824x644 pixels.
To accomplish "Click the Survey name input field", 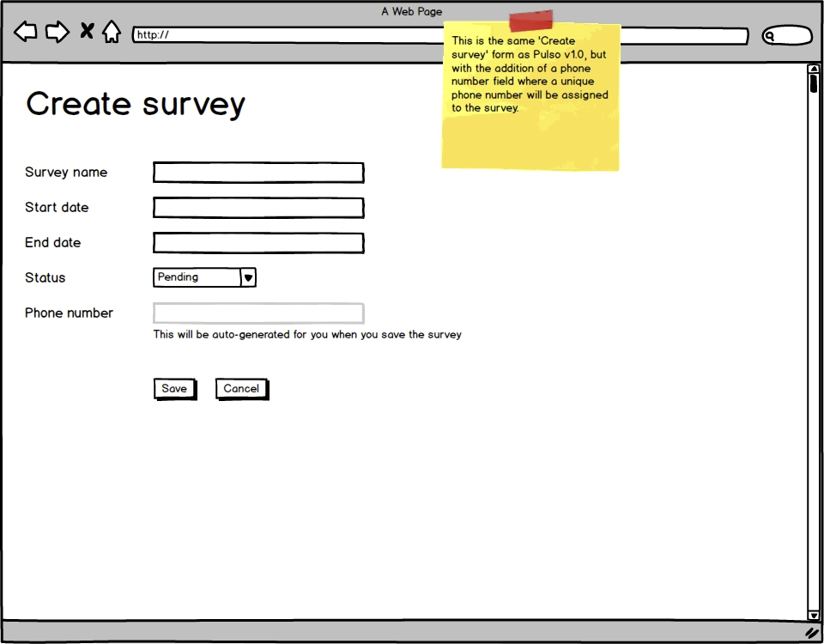I will click(x=258, y=173).
